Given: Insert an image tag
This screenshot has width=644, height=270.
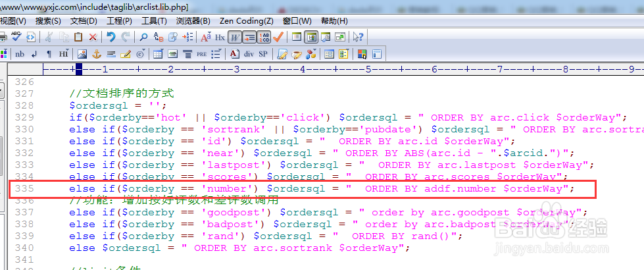Looking at the screenshot, I should pyautogui.click(x=82, y=54).
